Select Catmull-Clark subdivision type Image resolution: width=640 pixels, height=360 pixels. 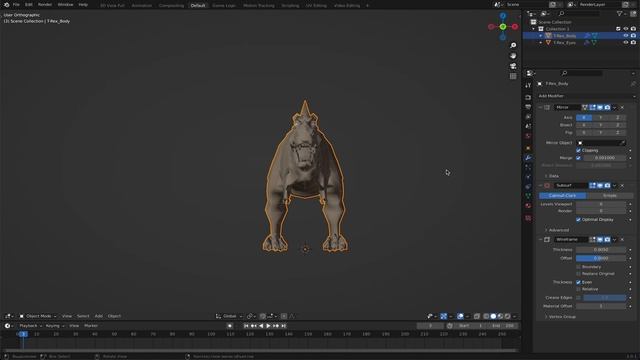[x=562, y=196]
